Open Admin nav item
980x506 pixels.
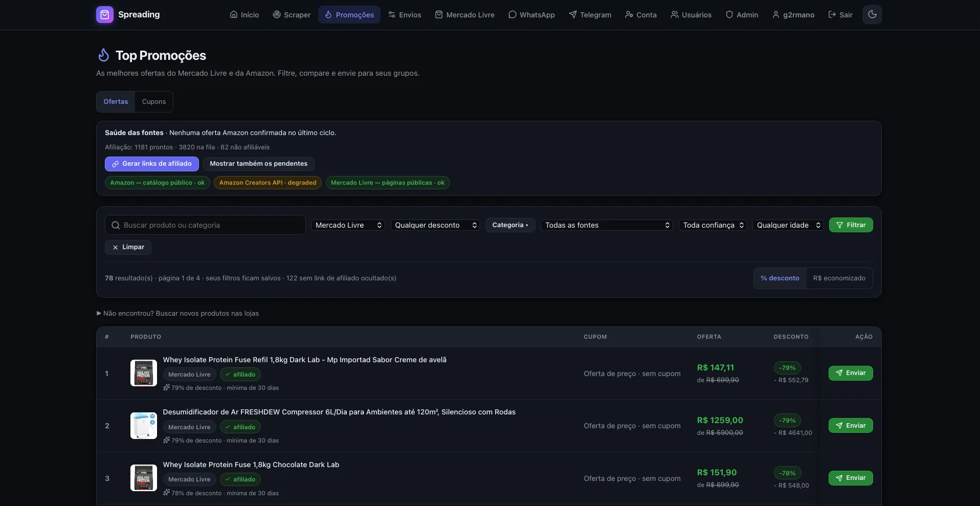[742, 15]
